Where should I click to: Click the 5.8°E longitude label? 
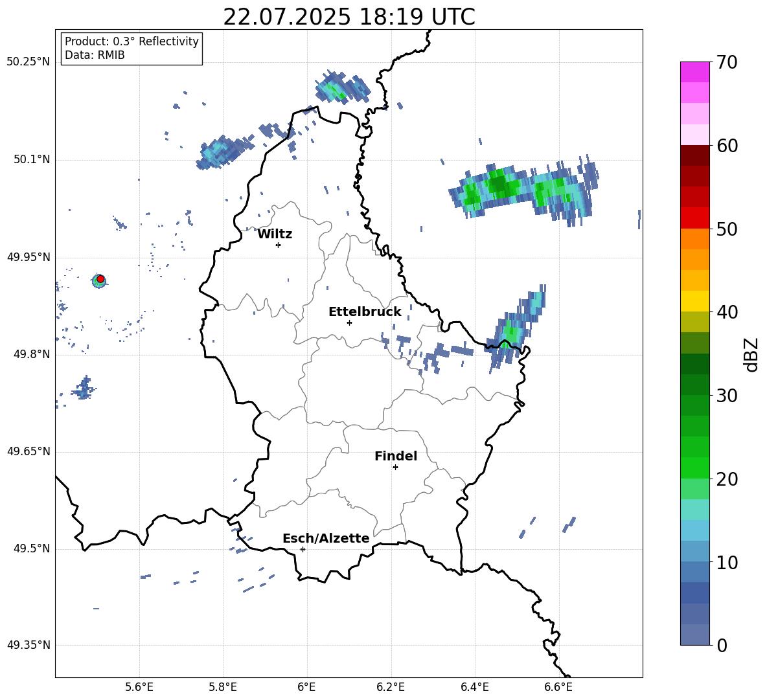tap(223, 687)
